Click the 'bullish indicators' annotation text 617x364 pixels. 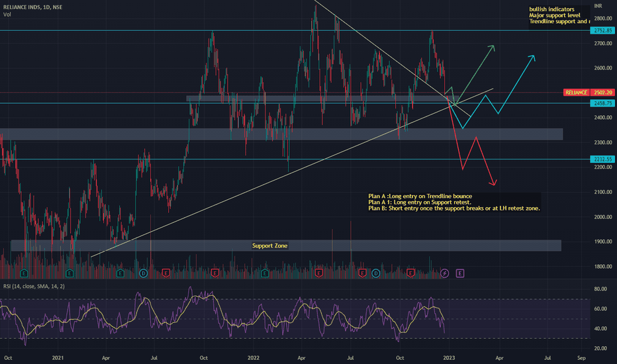551,9
